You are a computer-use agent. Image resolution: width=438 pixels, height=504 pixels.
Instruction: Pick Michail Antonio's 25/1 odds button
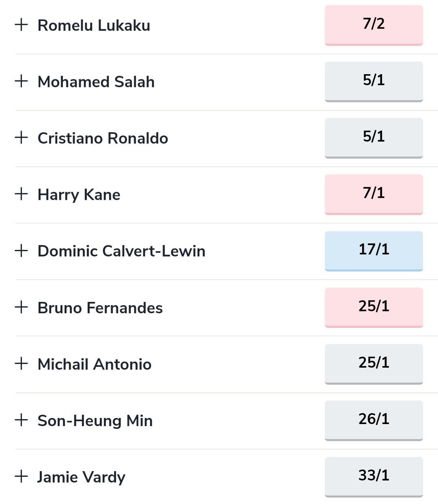pos(374,364)
